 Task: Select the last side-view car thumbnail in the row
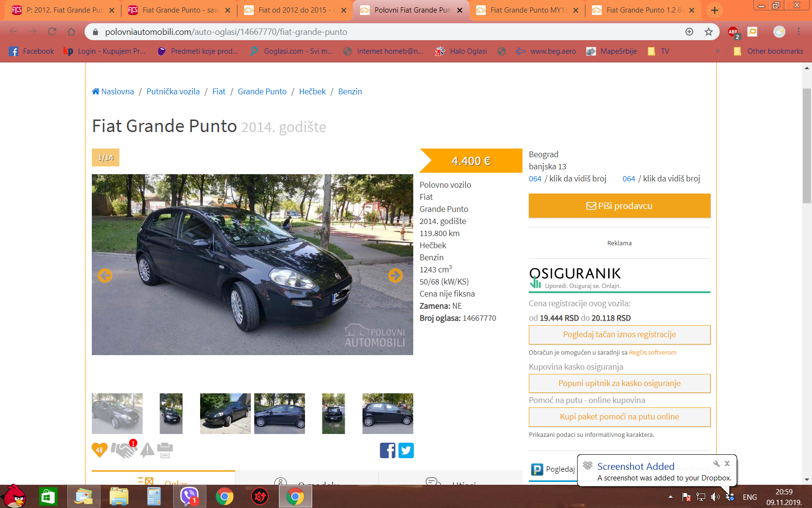[388, 414]
